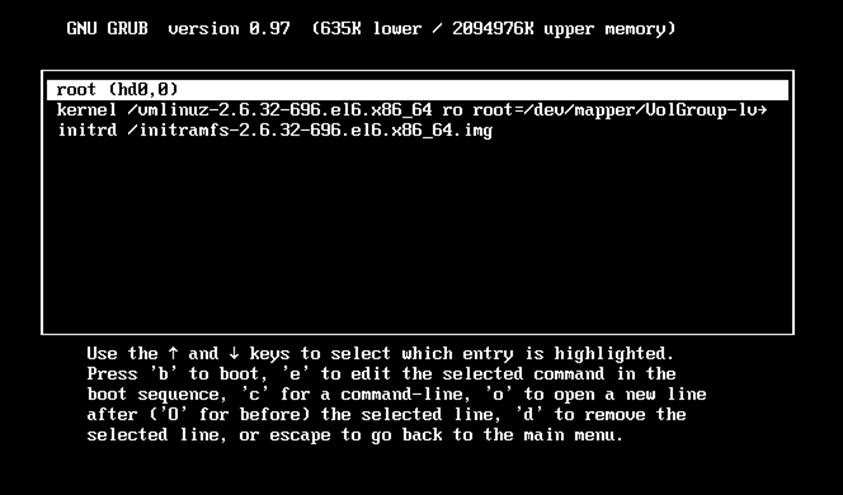Click the truncation arrow ending the kernel line
Viewport: 843px width, 495px height.
tap(761, 111)
